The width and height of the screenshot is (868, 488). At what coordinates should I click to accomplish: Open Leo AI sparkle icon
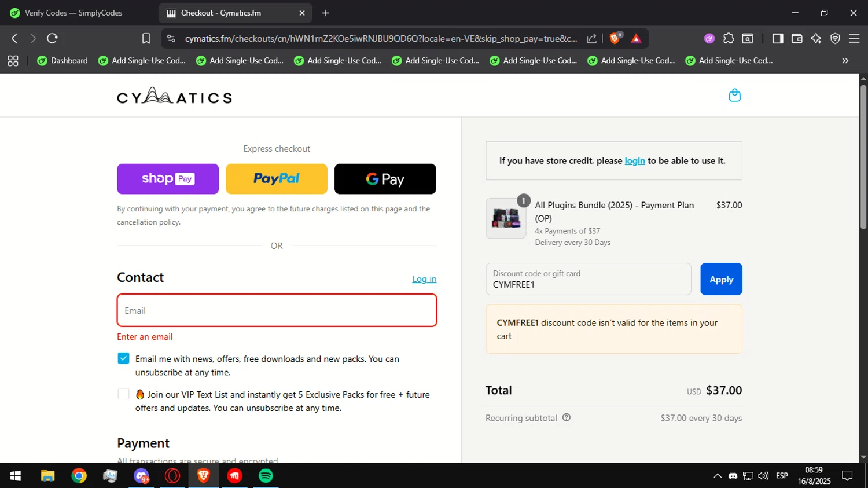(x=816, y=38)
